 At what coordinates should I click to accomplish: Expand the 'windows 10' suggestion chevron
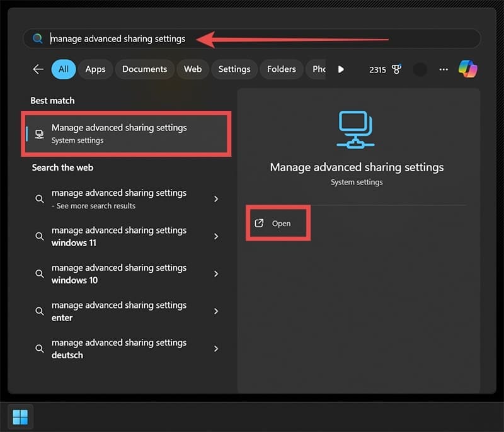216,274
